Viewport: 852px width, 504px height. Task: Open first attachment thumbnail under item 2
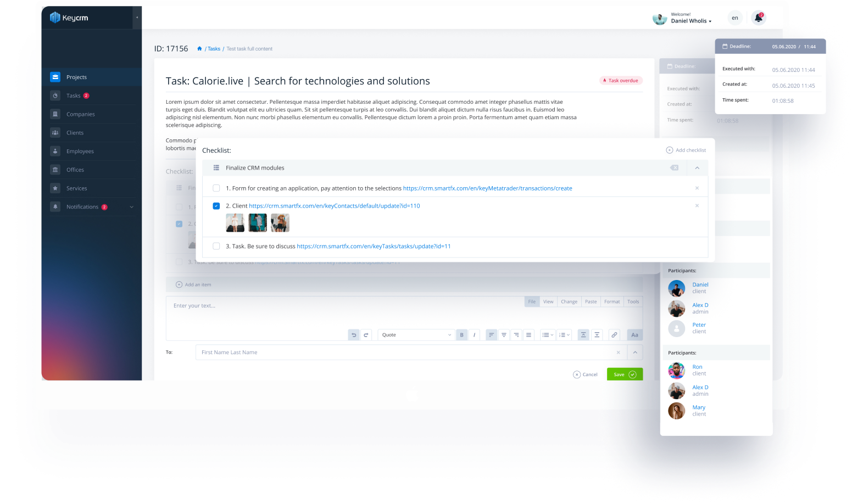(x=235, y=223)
